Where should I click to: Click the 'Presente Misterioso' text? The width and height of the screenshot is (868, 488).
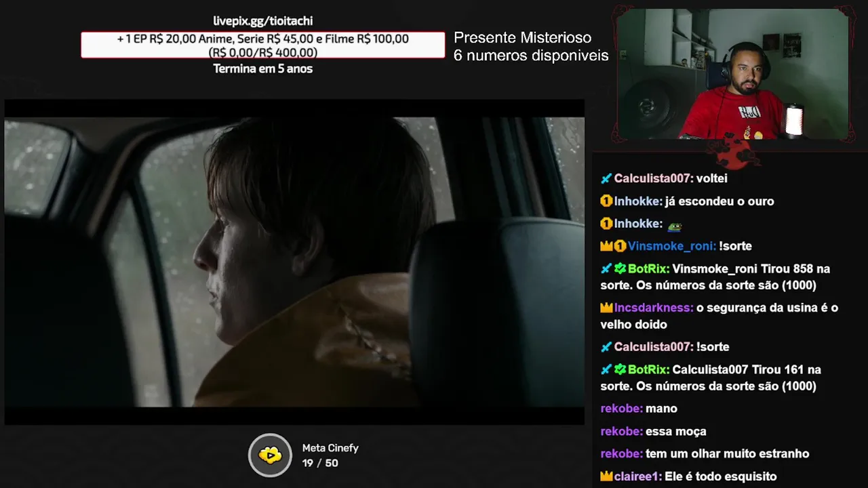click(522, 38)
